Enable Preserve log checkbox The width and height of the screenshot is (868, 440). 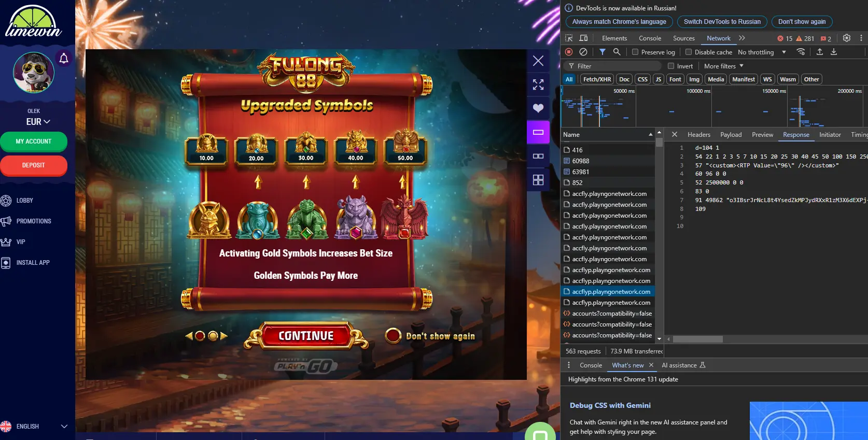[635, 52]
